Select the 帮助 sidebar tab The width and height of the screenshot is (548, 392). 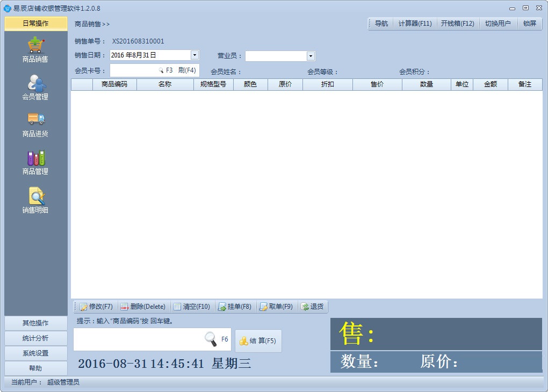(35, 368)
